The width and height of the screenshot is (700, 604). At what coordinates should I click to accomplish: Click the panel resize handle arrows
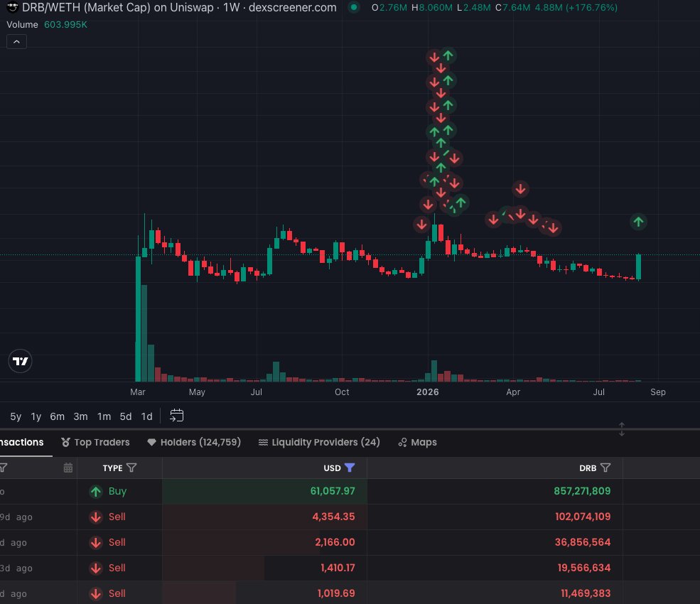[621, 429]
